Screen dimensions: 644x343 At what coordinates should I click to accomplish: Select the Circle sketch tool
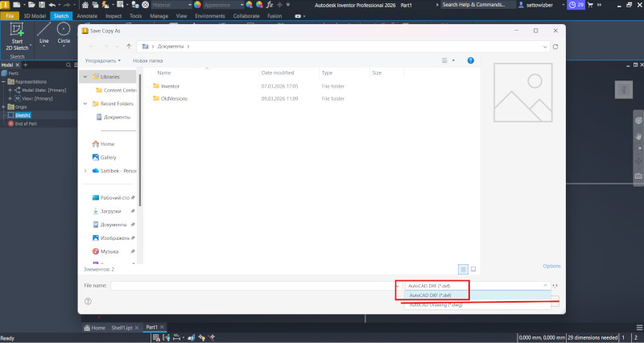(x=64, y=33)
